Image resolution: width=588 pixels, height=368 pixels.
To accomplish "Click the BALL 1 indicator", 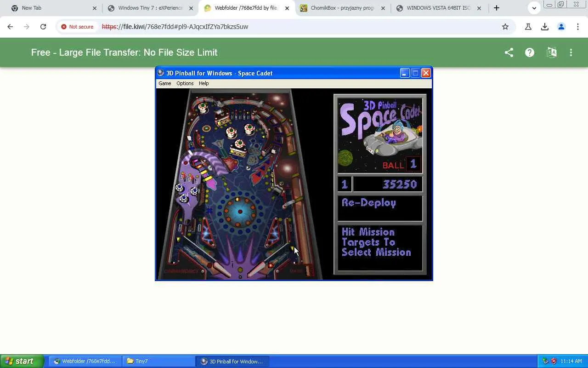I will [x=401, y=165].
